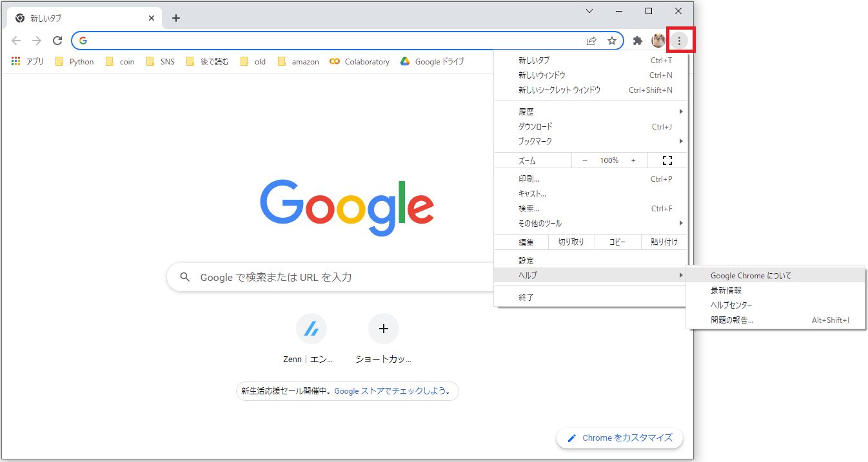Screen dimensions: 868x462
Task: Select 印刷... from the menu
Action: (591, 179)
